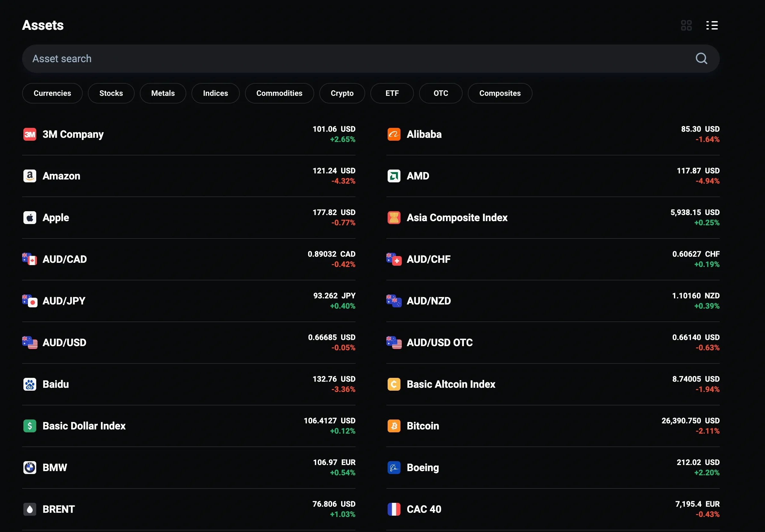Click the AUD/NZD flag pair icon

(x=394, y=301)
